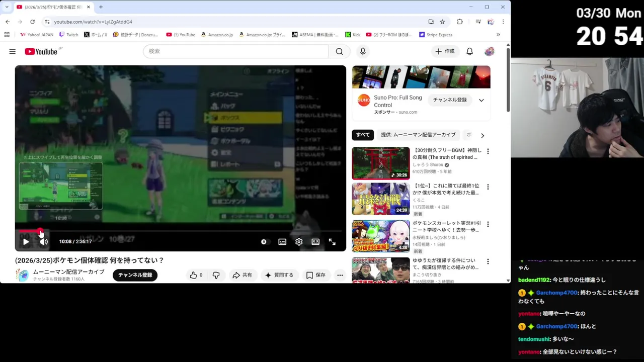
Task: Open the player settings gear
Action: tap(299, 242)
